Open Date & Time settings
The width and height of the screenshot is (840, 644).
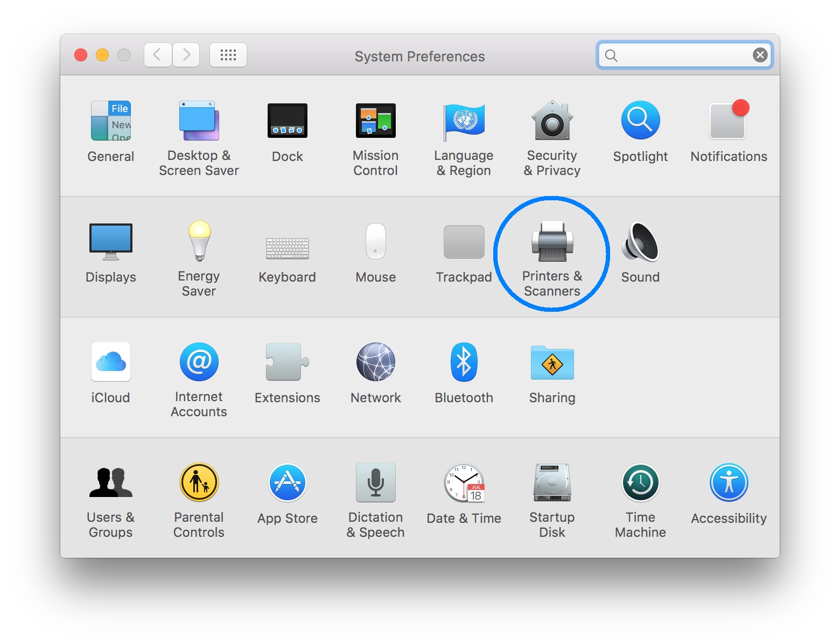[x=464, y=494]
